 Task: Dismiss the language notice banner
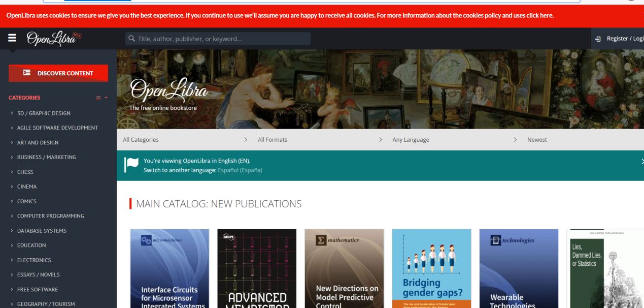pos(642,161)
